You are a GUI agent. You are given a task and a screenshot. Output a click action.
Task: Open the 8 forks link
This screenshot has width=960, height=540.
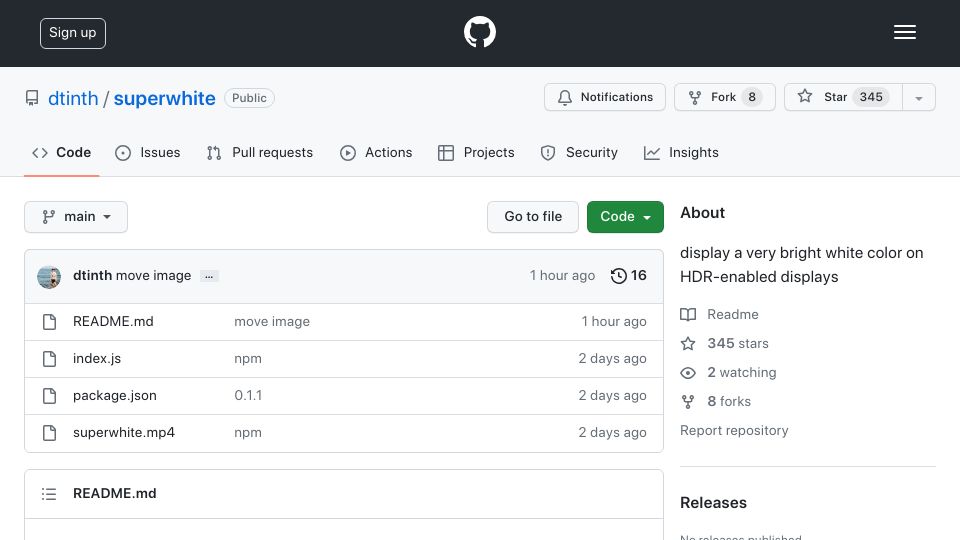pos(729,402)
